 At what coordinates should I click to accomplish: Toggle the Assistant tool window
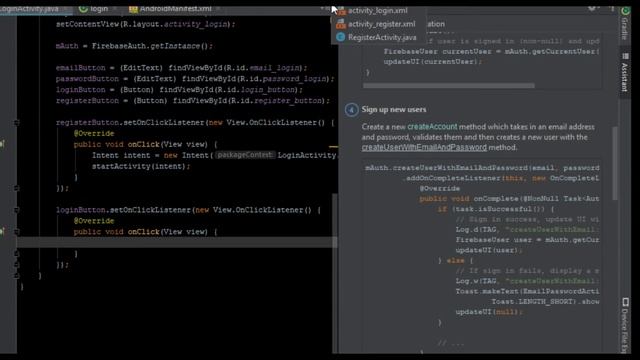pos(624,72)
